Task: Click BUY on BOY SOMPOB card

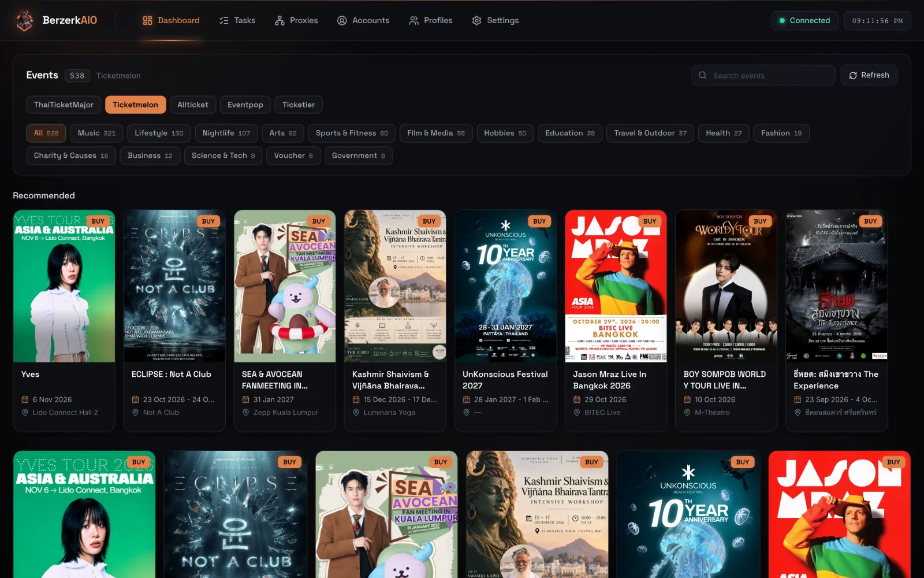Action: tap(760, 221)
